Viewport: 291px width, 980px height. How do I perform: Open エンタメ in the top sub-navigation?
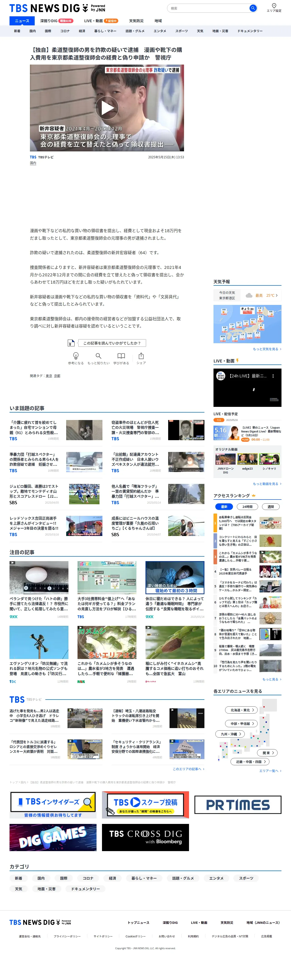pyautogui.click(x=160, y=31)
